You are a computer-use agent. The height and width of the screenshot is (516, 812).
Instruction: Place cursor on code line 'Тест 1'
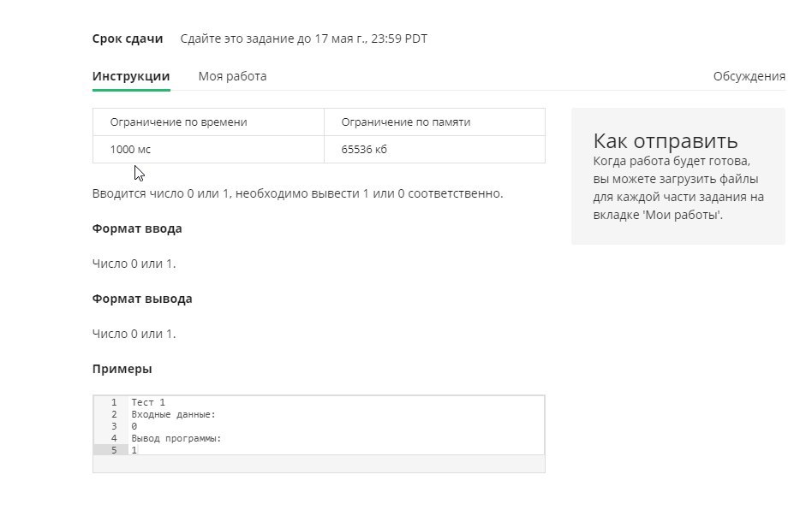148,402
